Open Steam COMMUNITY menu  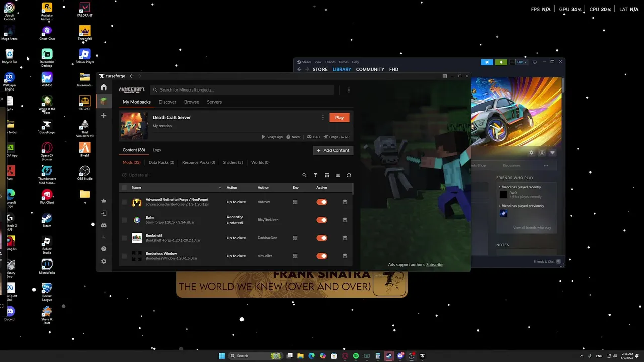pyautogui.click(x=370, y=70)
